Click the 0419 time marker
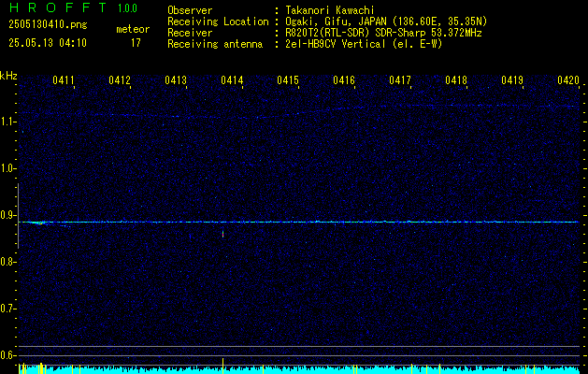 click(512, 79)
